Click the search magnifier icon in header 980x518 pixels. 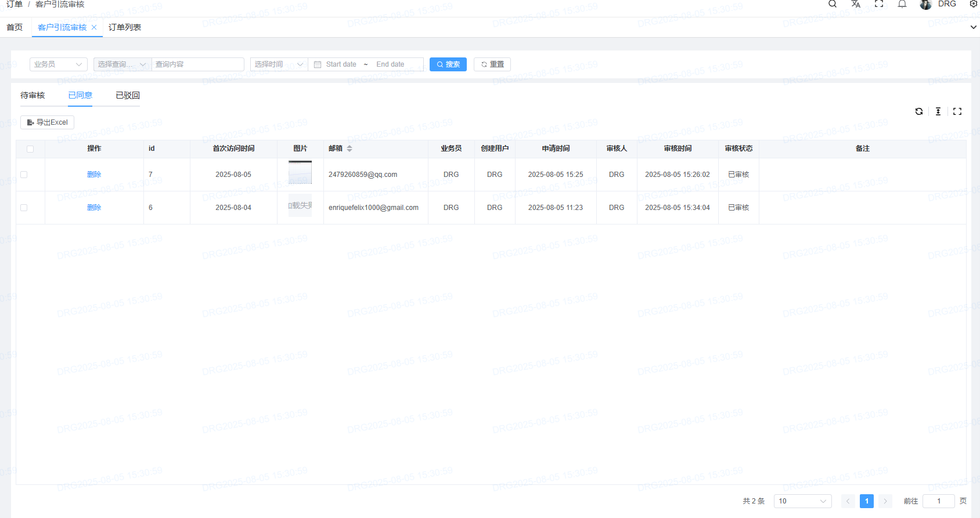pos(833,4)
